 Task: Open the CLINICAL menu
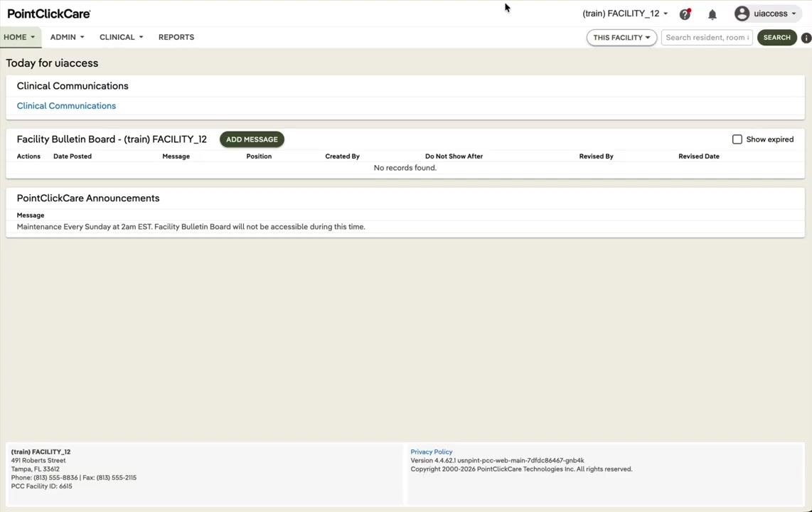(x=121, y=37)
